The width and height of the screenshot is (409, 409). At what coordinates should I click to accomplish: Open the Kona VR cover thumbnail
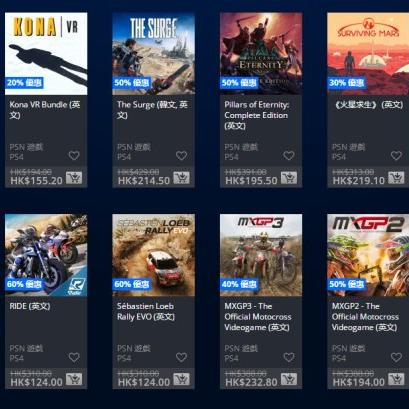click(x=46, y=54)
